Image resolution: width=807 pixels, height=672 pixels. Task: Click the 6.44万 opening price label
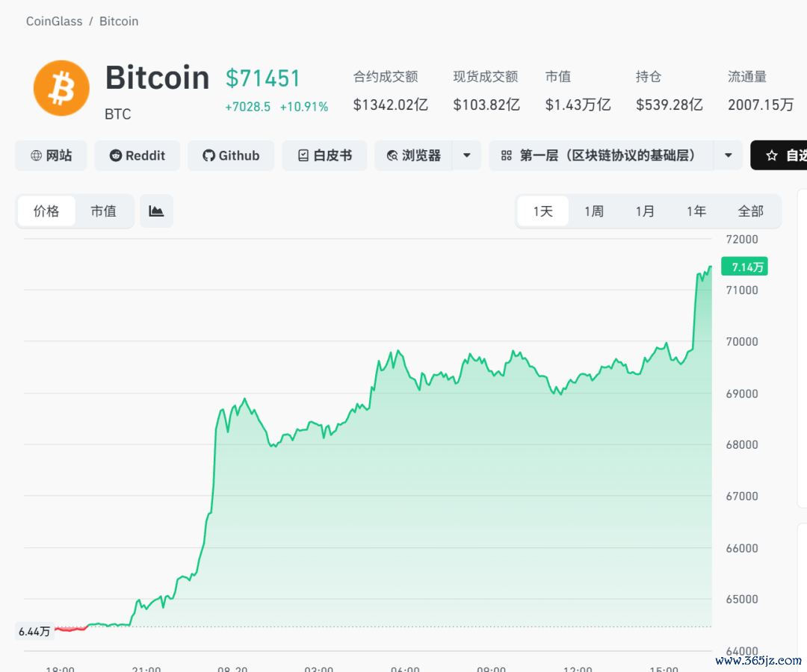click(34, 632)
